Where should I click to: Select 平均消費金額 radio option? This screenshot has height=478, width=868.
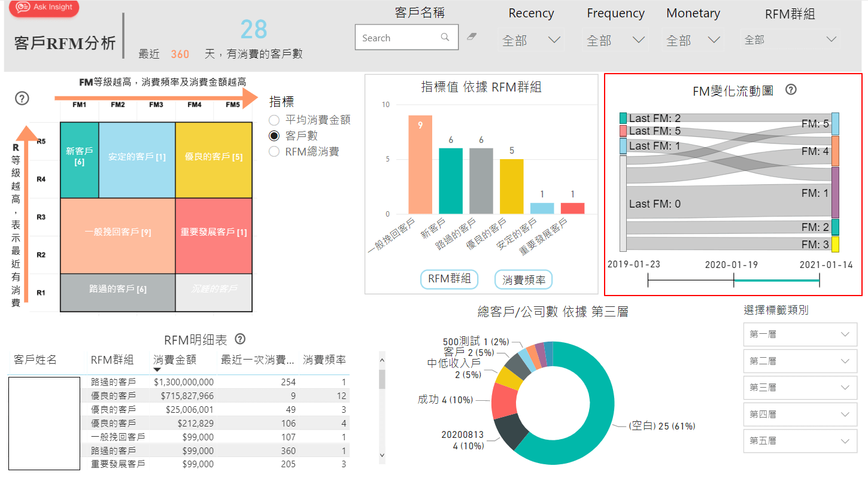point(275,120)
